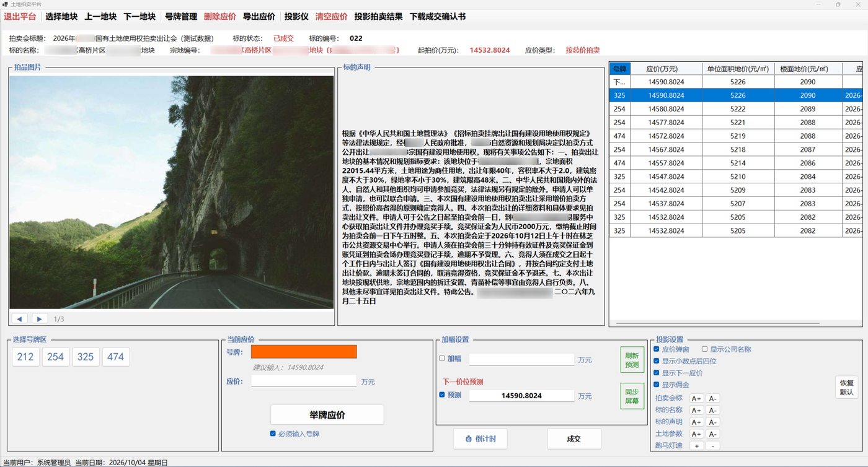
Task: Increase 土地参数 font size with A+
Action: (x=696, y=434)
